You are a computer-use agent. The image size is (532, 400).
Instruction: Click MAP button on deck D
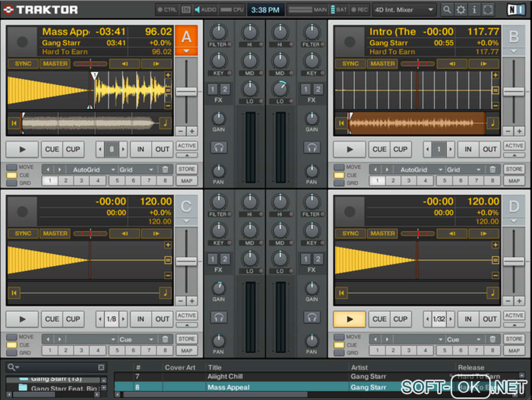514,350
